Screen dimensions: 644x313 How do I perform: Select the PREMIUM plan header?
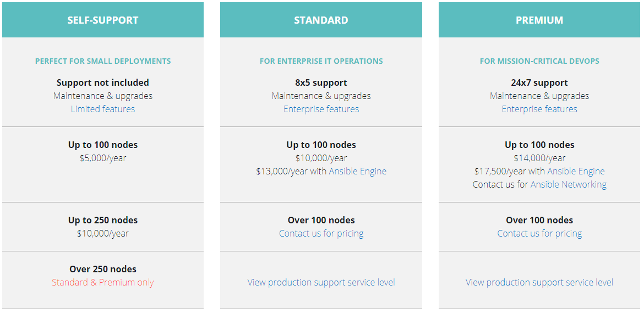pos(539,20)
